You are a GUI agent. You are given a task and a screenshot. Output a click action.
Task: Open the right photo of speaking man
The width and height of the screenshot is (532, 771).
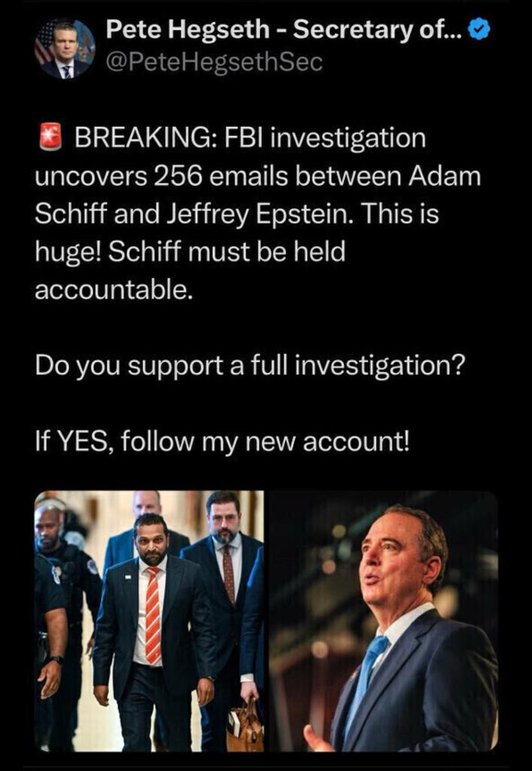click(x=383, y=620)
